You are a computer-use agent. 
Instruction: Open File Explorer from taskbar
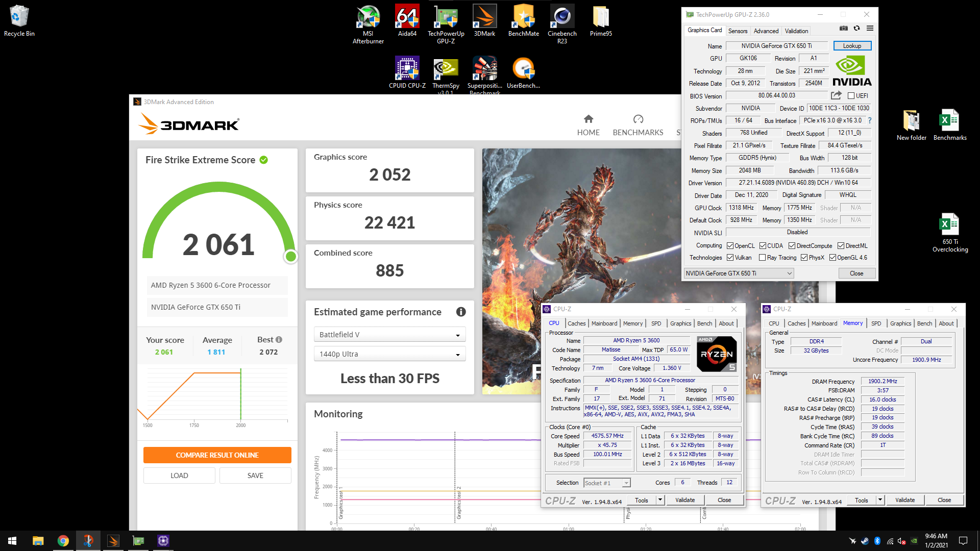pyautogui.click(x=38, y=541)
